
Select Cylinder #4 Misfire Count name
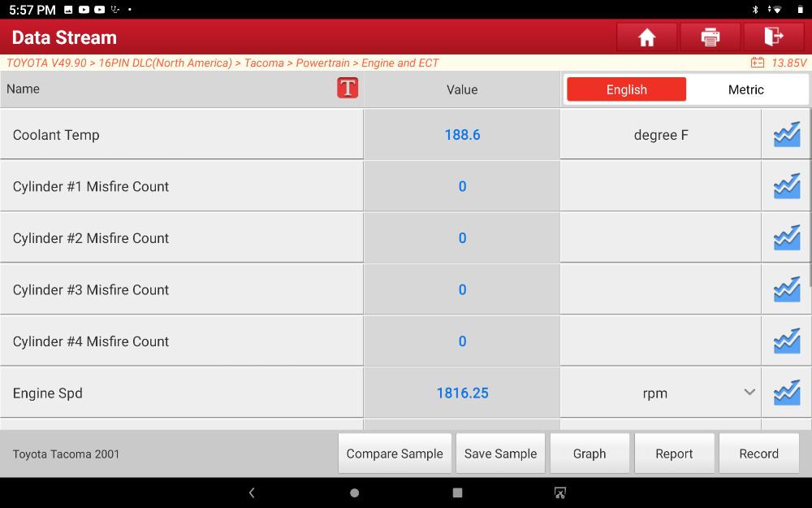[91, 341]
